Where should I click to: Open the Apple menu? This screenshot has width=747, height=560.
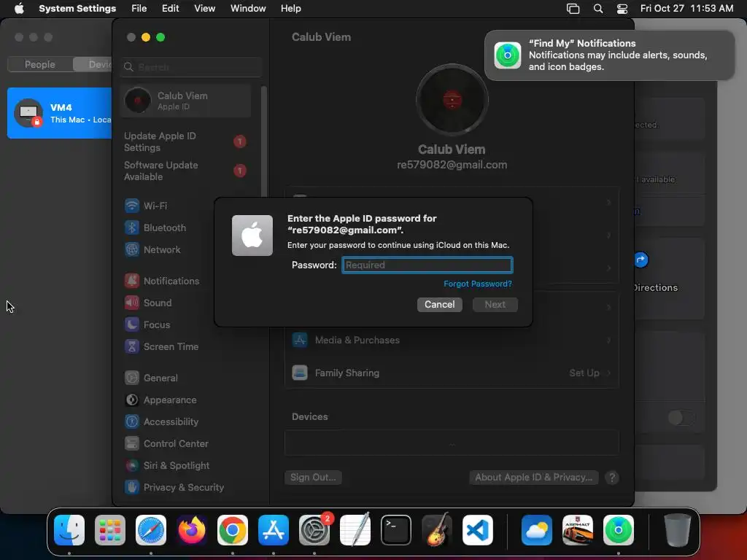[19, 9]
